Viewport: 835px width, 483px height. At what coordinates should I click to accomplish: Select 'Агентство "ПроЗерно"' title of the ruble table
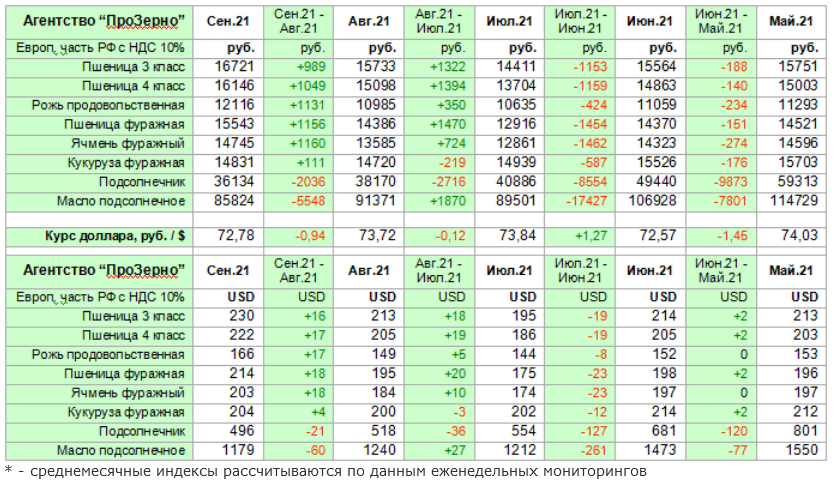click(104, 22)
